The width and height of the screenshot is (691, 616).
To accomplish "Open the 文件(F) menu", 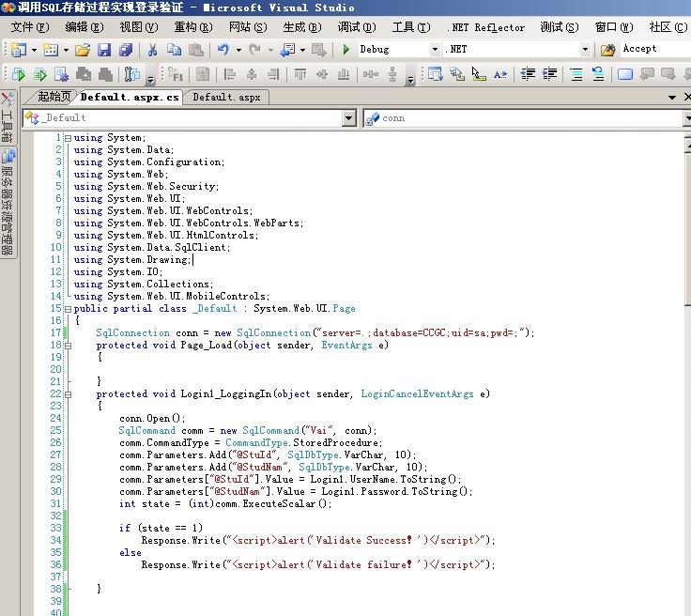I will pos(29,27).
